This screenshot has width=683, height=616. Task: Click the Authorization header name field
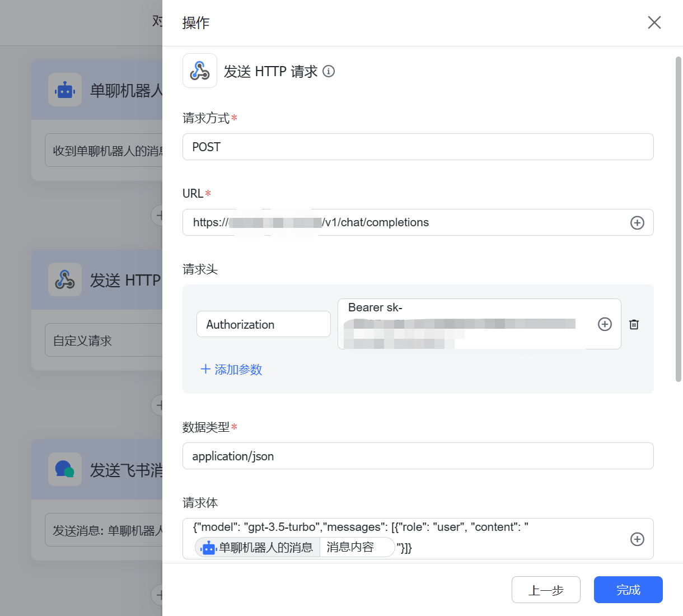click(x=263, y=324)
